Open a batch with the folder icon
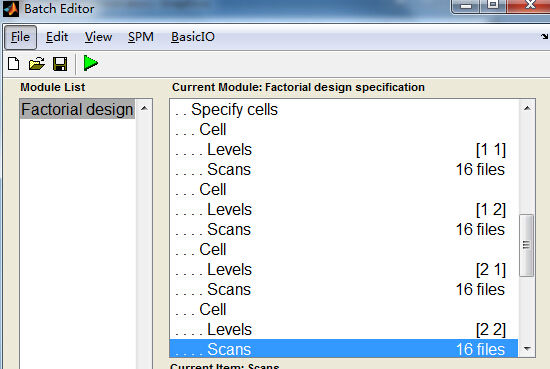Viewport: 550px width, 369px height. click(36, 64)
